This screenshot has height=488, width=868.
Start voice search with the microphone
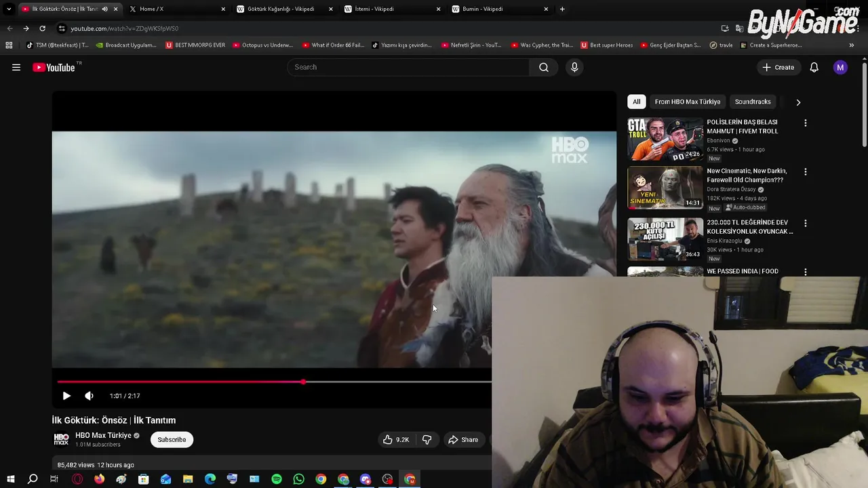[574, 67]
